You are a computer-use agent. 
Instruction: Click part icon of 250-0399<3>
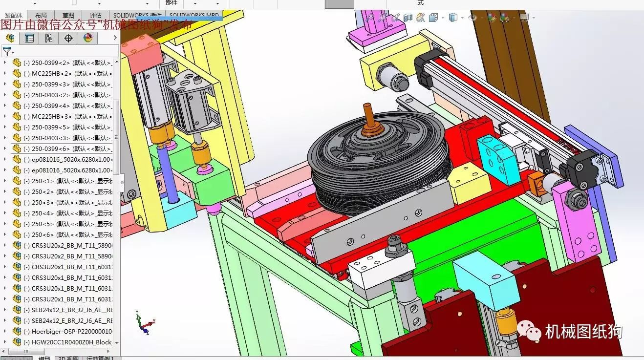(x=17, y=84)
